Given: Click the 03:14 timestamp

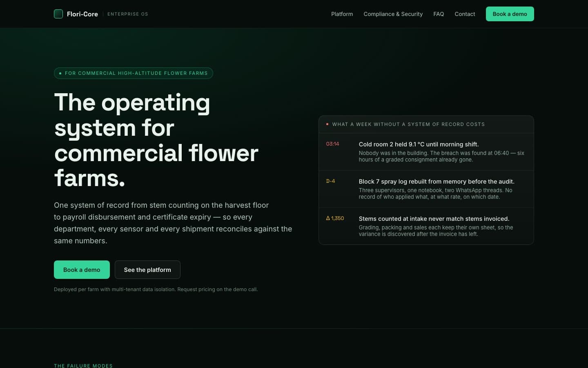Looking at the screenshot, I should point(332,144).
